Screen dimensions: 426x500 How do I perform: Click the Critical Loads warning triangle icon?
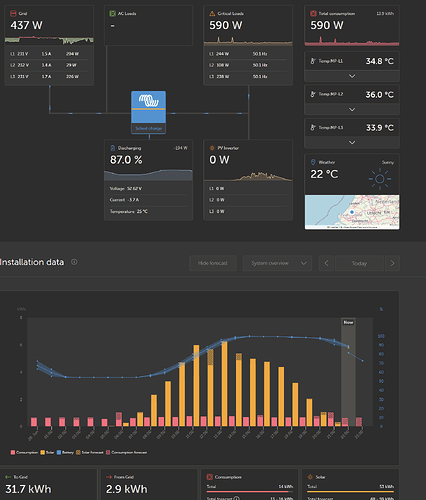212,13
